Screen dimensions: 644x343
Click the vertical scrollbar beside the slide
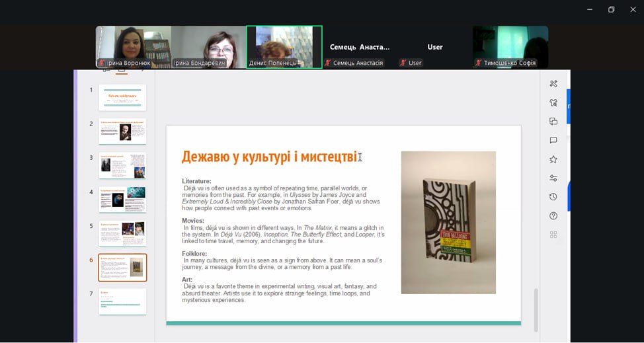(536, 309)
